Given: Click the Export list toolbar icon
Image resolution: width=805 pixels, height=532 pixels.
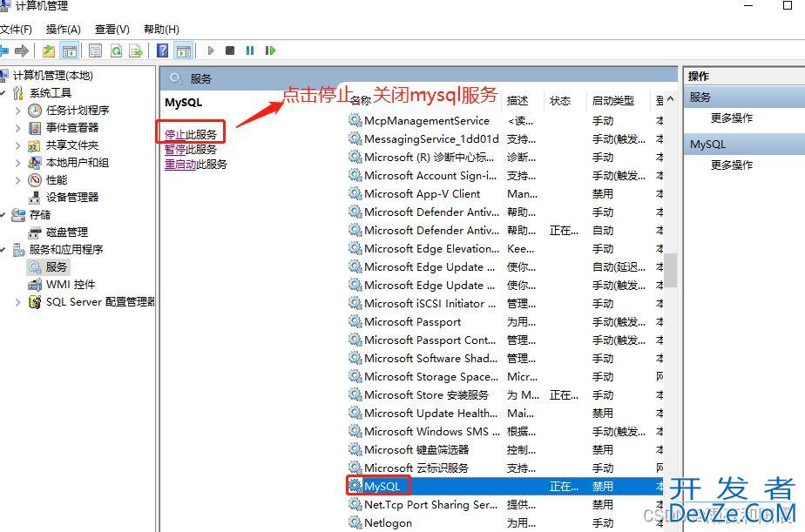Looking at the screenshot, I should pos(136,51).
